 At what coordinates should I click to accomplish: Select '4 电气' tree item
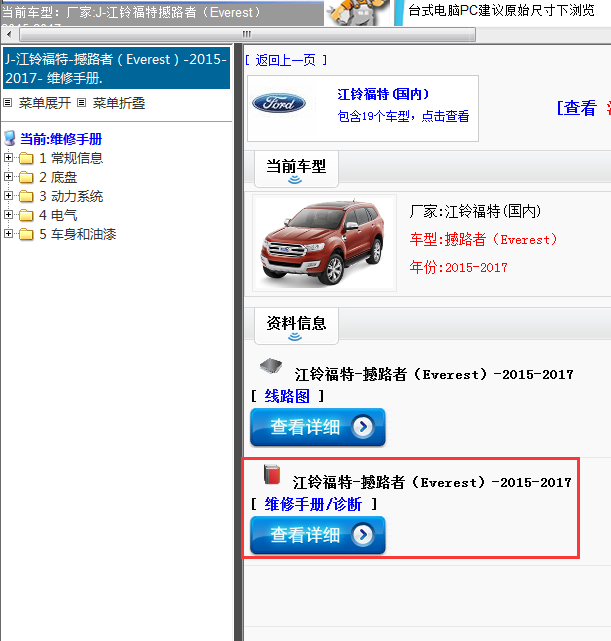pyautogui.click(x=58, y=215)
